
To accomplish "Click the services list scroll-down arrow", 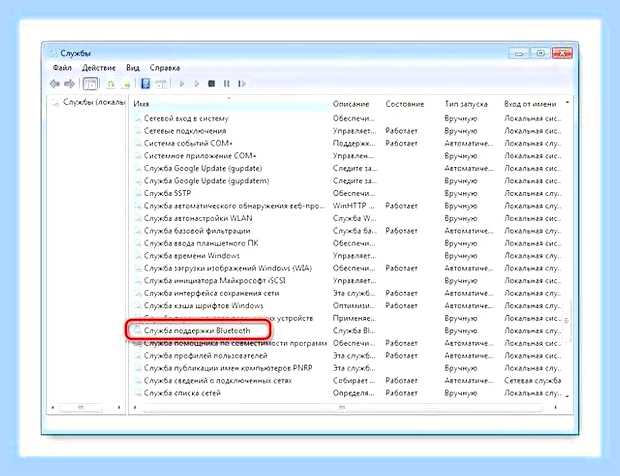I will [x=567, y=396].
